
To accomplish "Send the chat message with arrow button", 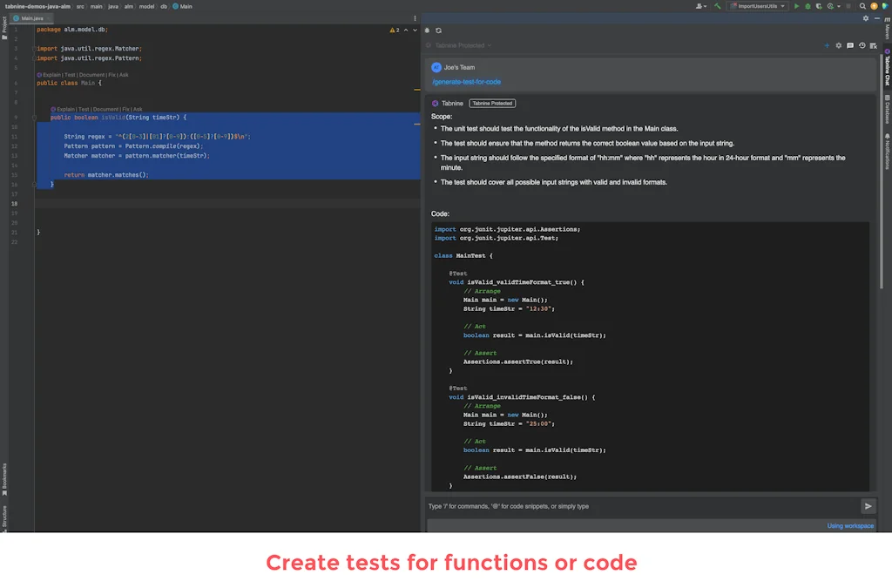I will pos(868,506).
